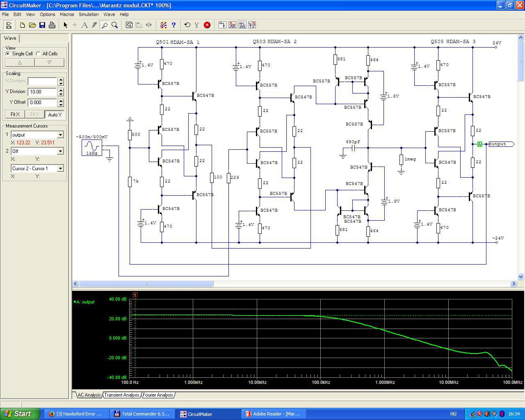This screenshot has height=420, width=525.
Task: Click the second red waveform toolbar icon
Action: (x=232, y=25)
